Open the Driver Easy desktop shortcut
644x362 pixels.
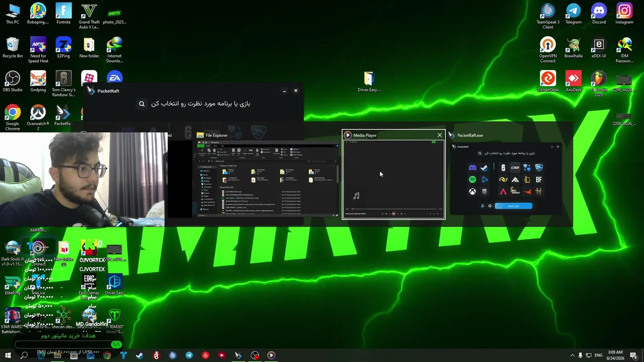coord(115,285)
